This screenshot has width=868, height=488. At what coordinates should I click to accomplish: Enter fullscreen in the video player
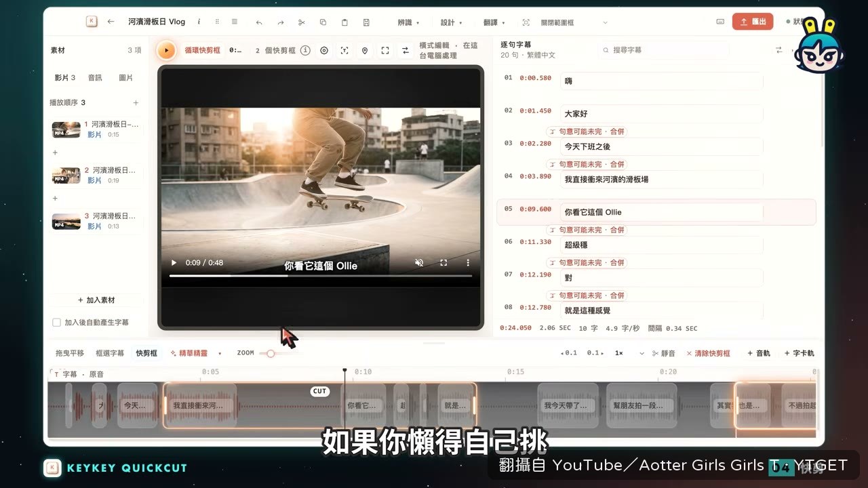443,263
